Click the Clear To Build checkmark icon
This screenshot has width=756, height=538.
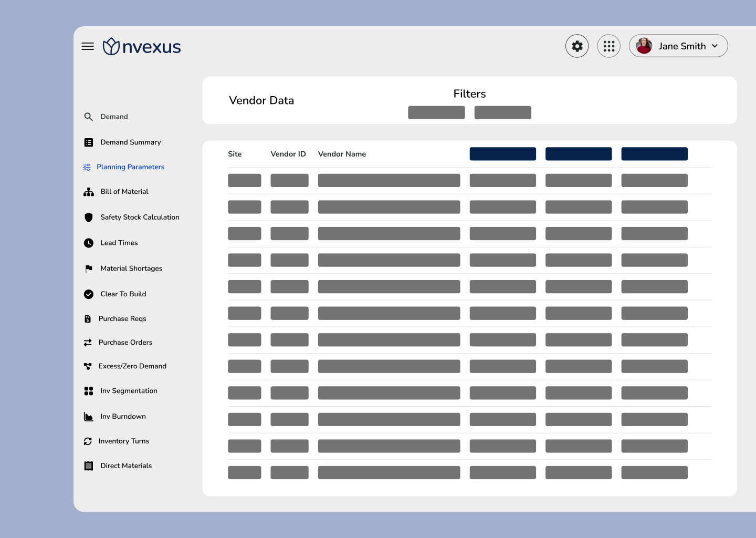[x=89, y=294]
